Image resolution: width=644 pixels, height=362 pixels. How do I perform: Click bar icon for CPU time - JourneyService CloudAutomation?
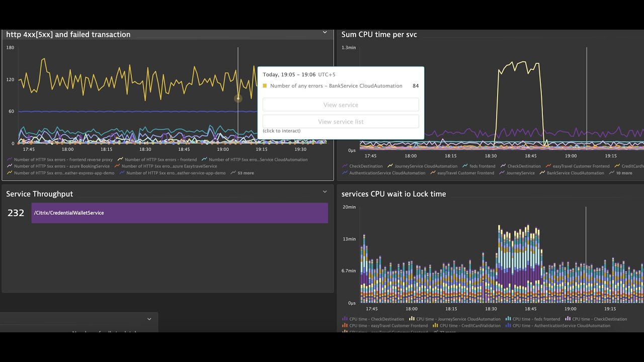point(412,319)
